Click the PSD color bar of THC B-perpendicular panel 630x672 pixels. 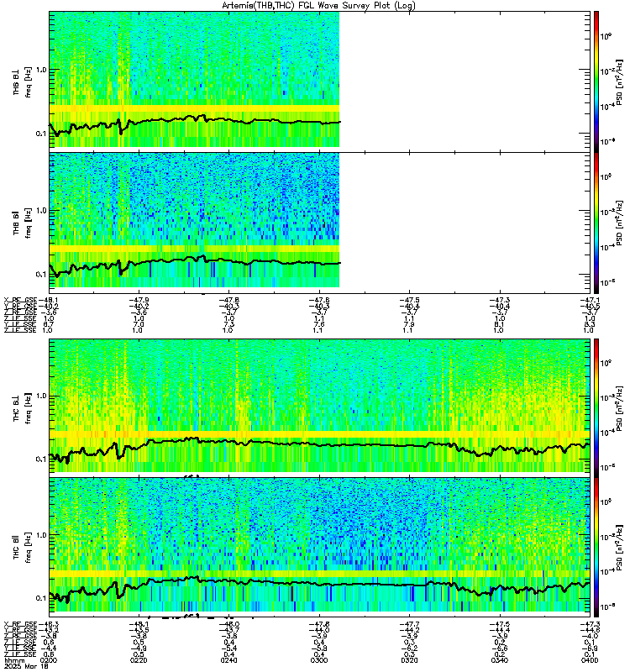(596, 407)
